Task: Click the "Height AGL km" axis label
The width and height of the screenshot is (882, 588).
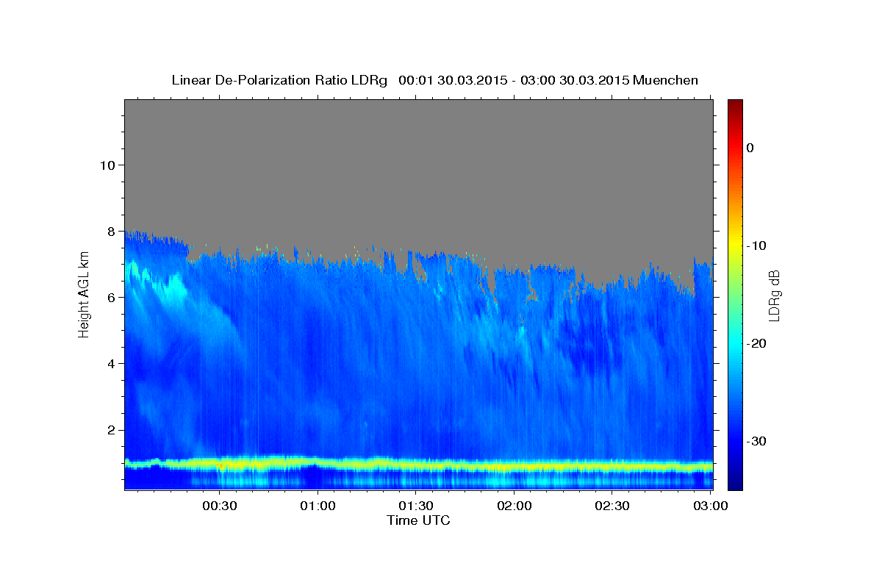Action: point(85,294)
